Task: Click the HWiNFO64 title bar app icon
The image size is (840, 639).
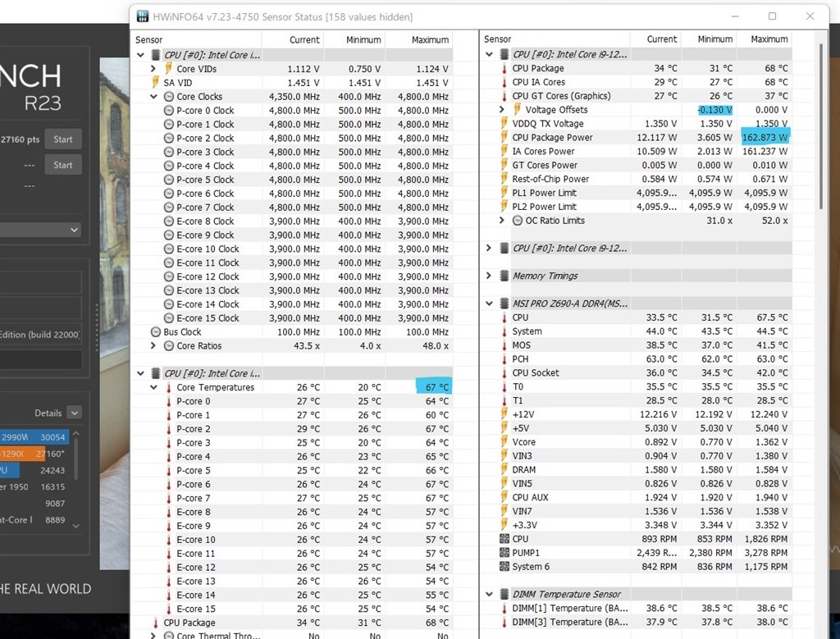Action: click(x=143, y=16)
